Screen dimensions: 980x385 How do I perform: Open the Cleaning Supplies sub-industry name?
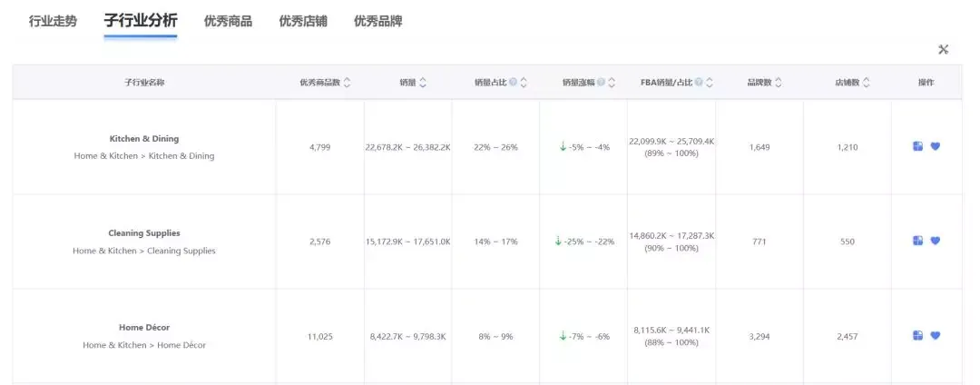tap(143, 233)
